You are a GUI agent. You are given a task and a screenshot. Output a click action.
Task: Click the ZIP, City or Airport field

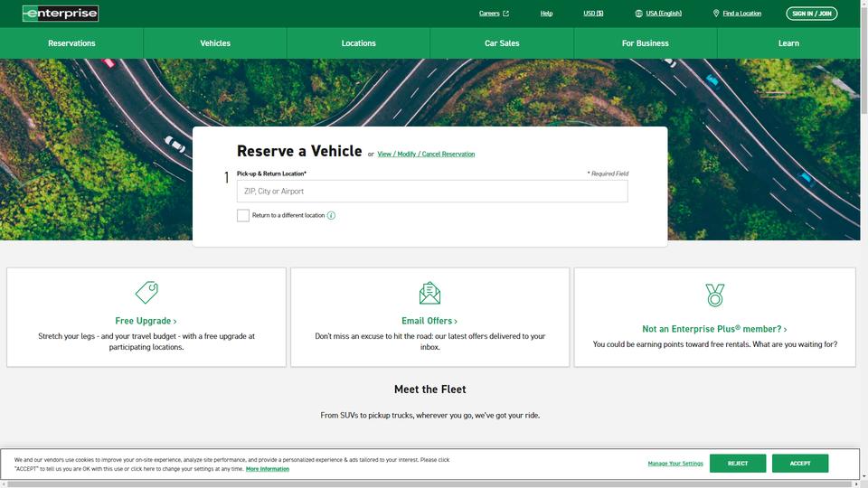click(432, 191)
